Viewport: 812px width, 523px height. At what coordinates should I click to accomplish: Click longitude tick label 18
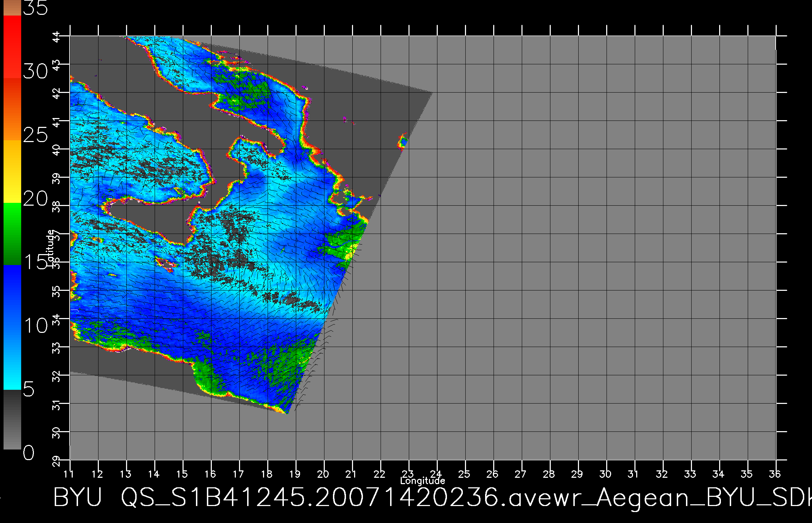[267, 474]
